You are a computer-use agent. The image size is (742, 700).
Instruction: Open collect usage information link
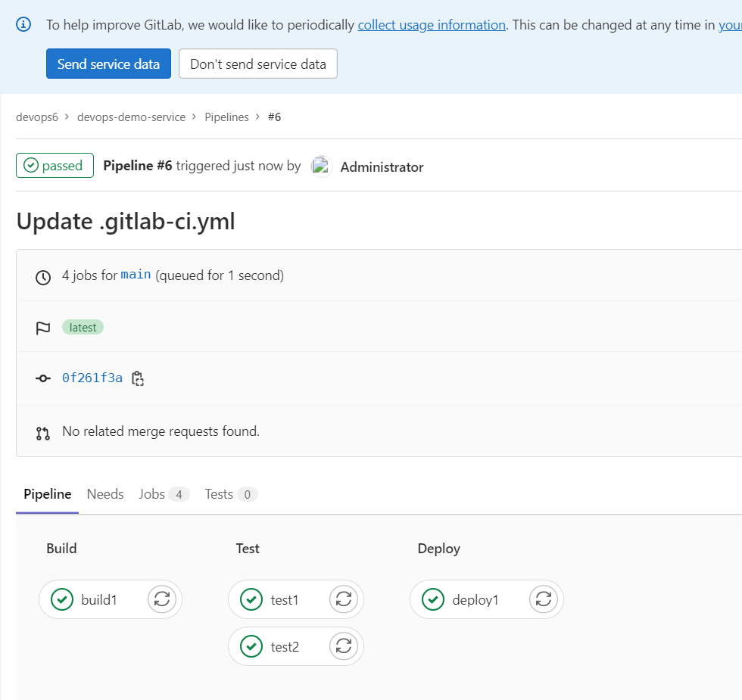pyautogui.click(x=432, y=24)
